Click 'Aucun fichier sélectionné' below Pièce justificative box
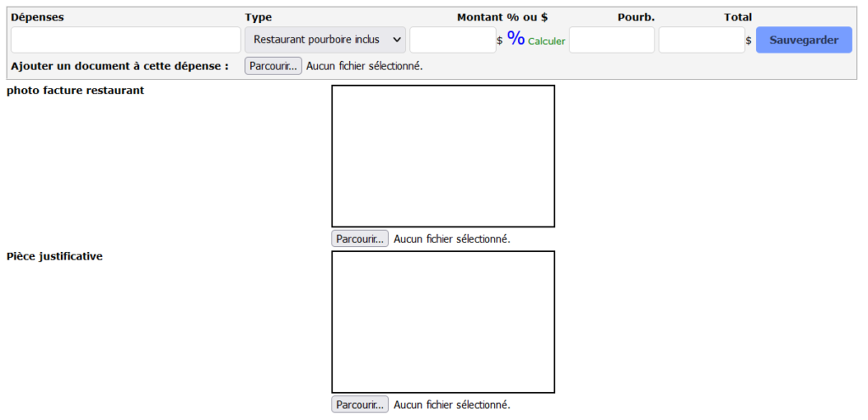 pos(452,405)
